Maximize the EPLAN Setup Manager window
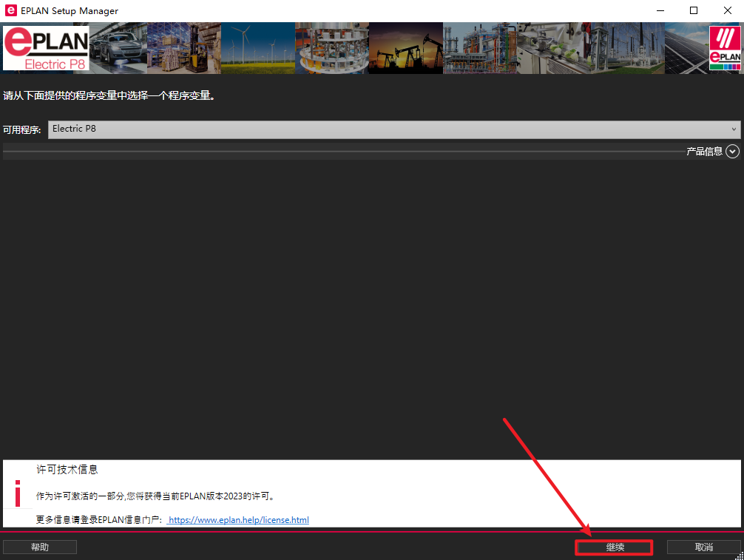Screen dimensions: 744x560 point(693,11)
